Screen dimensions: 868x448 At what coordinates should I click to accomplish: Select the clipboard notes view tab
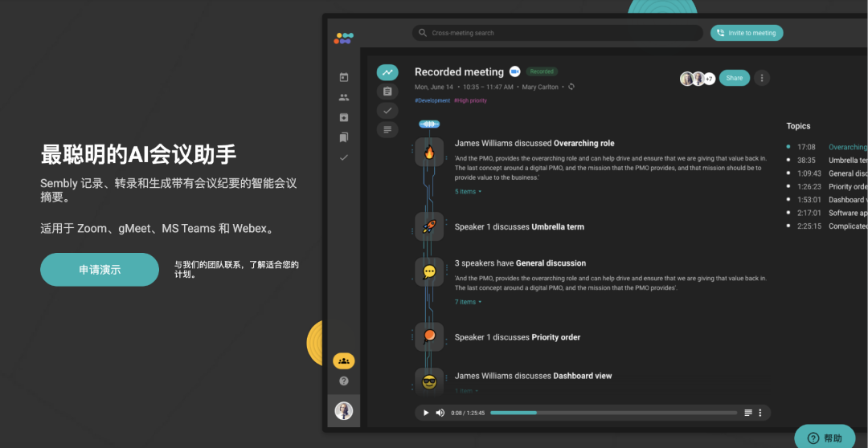(x=387, y=92)
